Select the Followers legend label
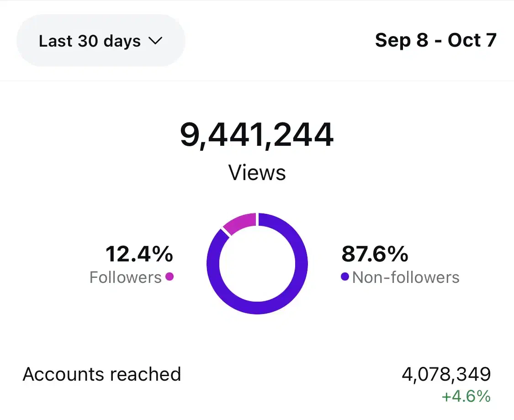514x420 pixels. (126, 277)
